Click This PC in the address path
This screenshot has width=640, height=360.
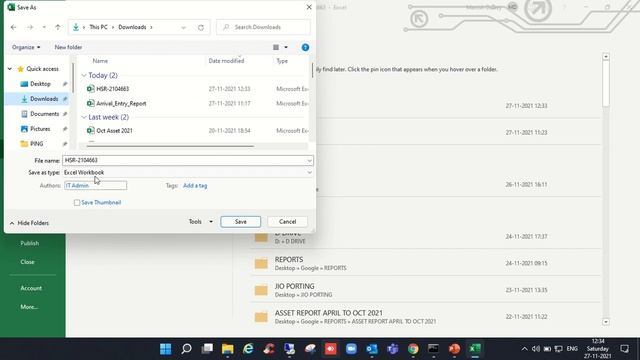(98, 27)
